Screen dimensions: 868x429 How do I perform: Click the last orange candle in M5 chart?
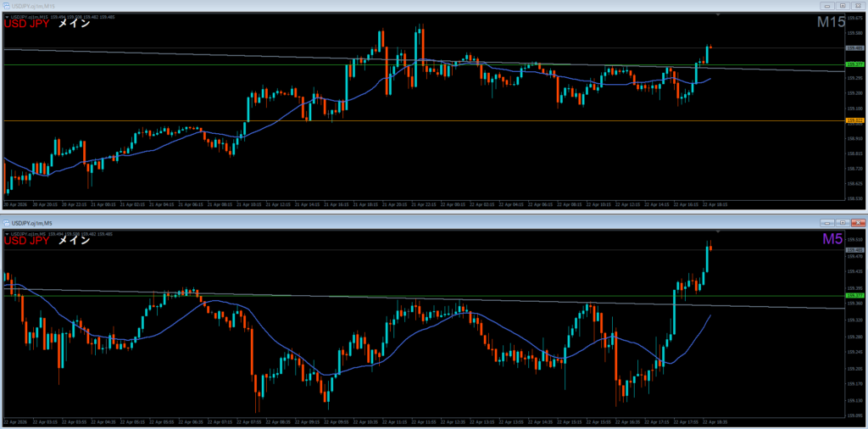pyautogui.click(x=710, y=248)
